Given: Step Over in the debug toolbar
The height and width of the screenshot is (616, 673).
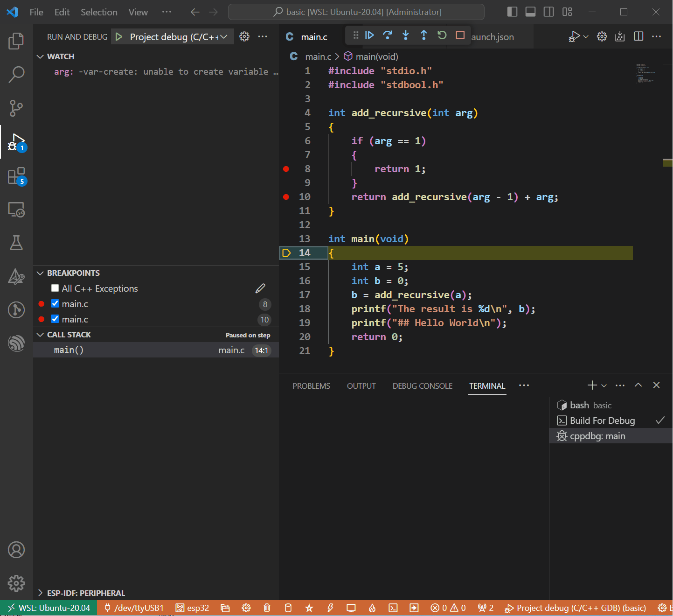Looking at the screenshot, I should pos(387,35).
